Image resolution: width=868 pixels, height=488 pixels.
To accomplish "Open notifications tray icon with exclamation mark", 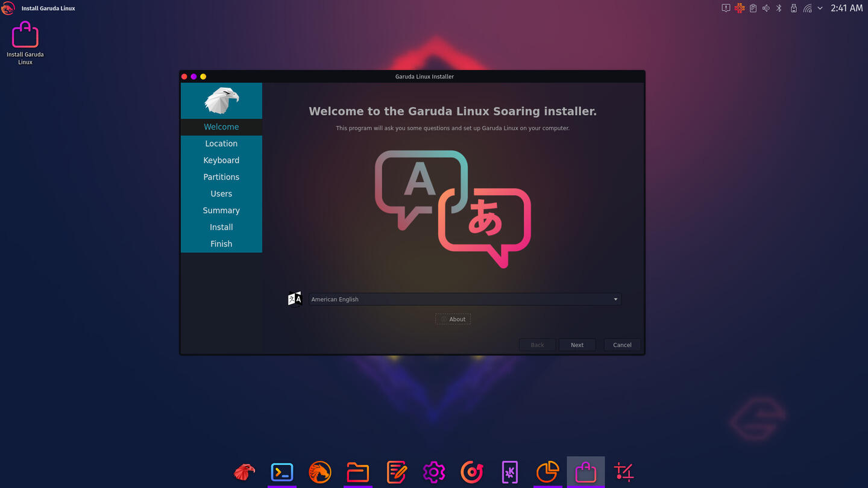I will coord(726,8).
